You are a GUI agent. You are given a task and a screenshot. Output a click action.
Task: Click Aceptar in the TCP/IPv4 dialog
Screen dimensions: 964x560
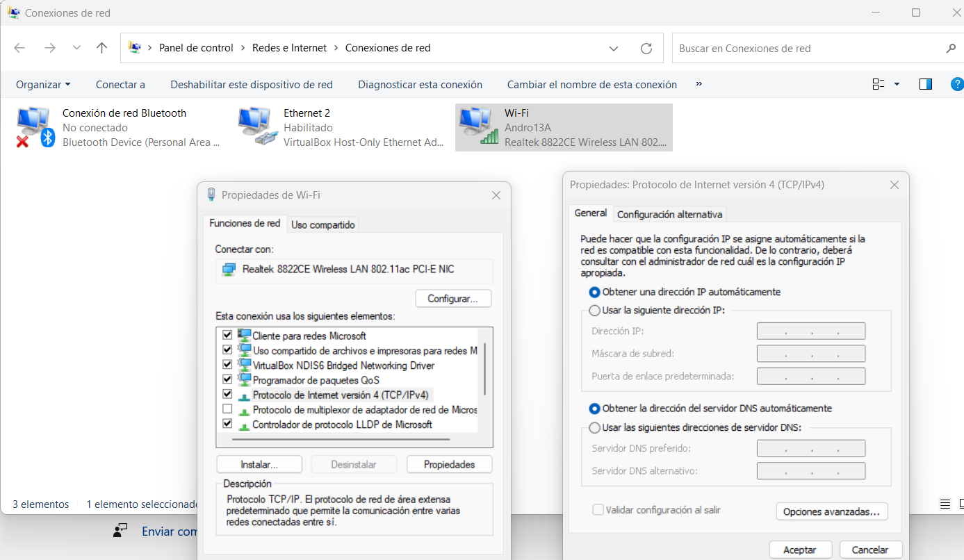tap(799, 550)
